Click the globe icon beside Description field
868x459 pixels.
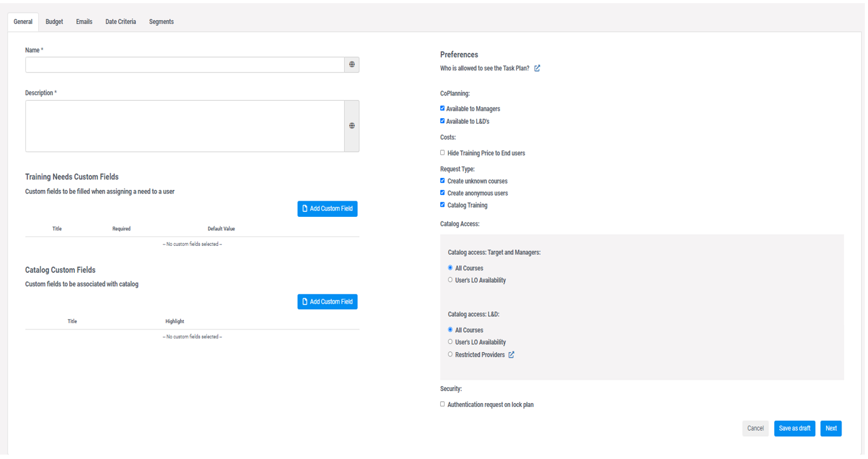pyautogui.click(x=352, y=126)
